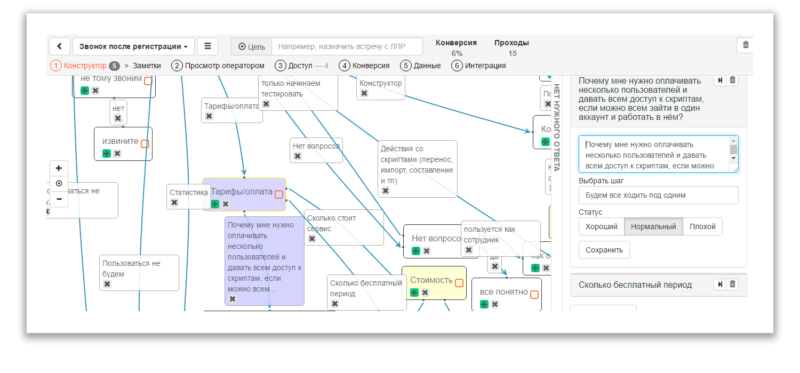
Task: Remove the 'Сколько стоит сервис' answer
Action: [x=312, y=238]
